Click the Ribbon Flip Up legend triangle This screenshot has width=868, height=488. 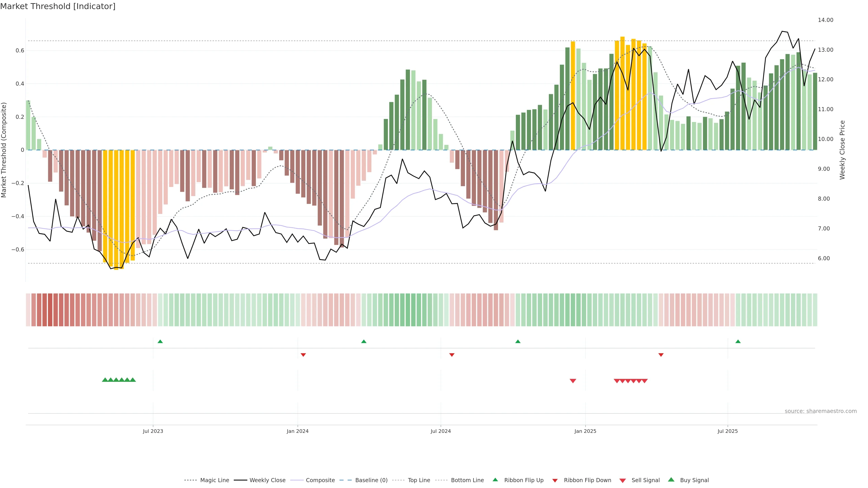point(495,480)
